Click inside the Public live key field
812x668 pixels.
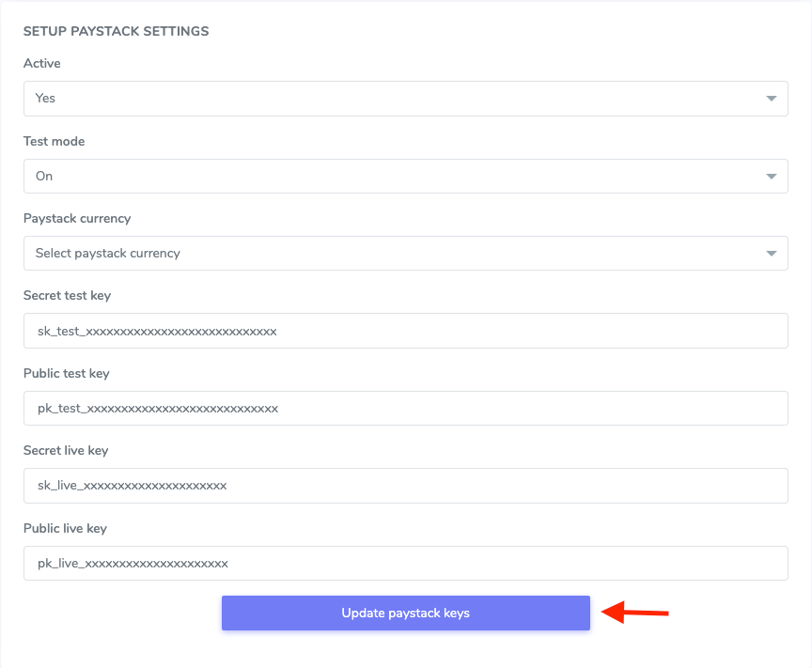(x=406, y=563)
